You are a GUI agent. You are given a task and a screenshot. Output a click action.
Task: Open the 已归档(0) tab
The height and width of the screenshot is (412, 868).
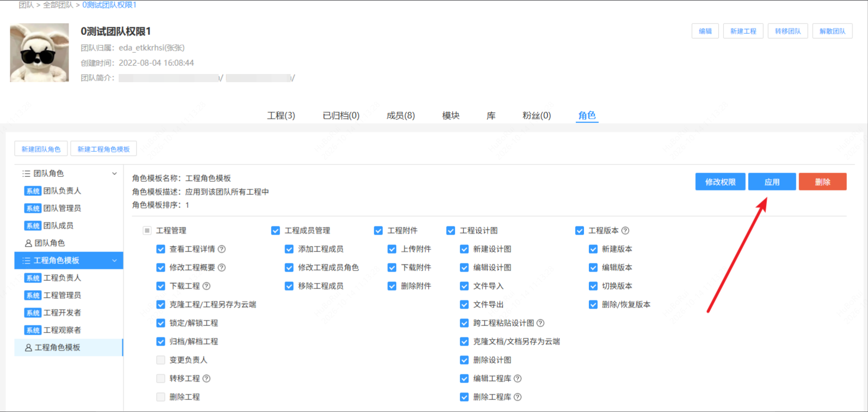[x=341, y=115]
